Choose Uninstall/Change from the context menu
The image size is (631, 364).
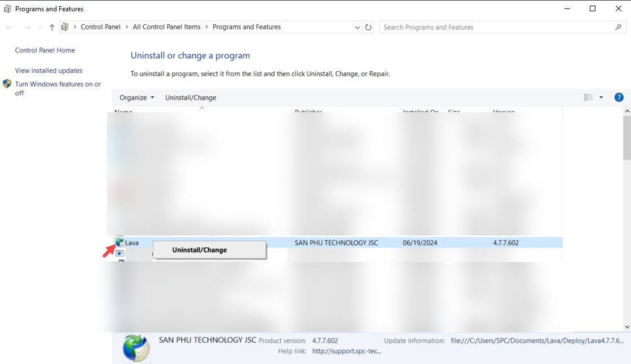coord(200,250)
